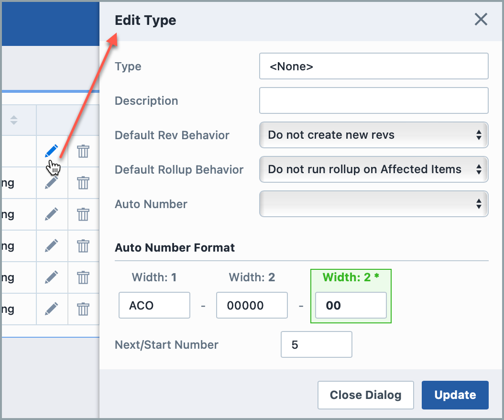
Task: Click the Next/Start Number field showing 5
Action: pyautogui.click(x=316, y=344)
